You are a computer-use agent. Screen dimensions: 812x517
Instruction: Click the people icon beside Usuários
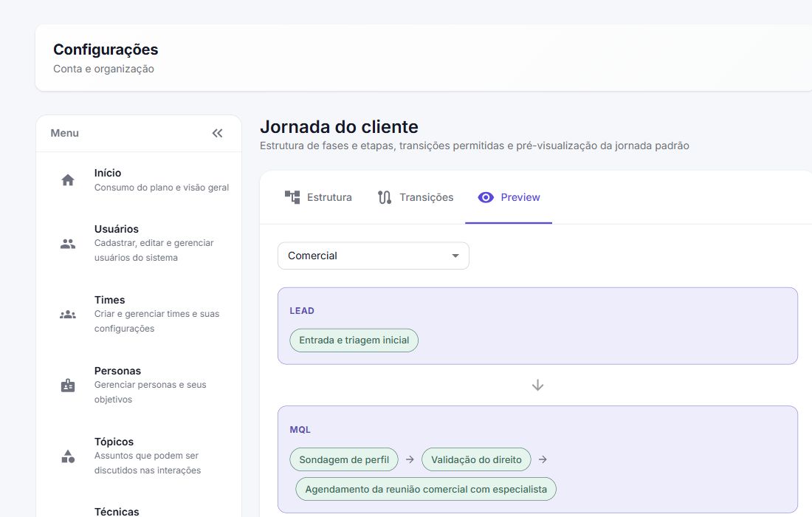point(68,244)
